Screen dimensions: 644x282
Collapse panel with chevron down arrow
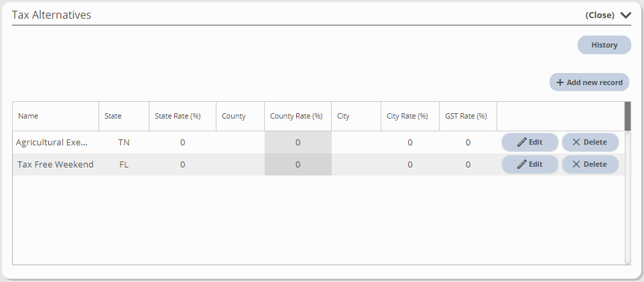click(625, 15)
